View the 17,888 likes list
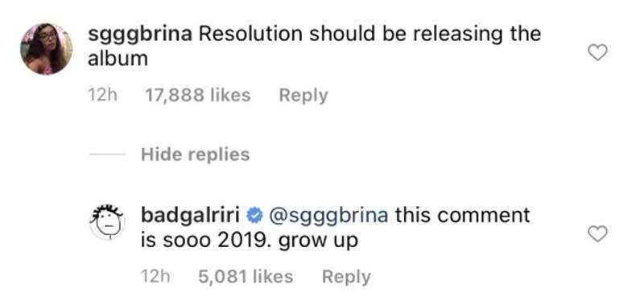The height and width of the screenshot is (297, 644). (x=197, y=95)
